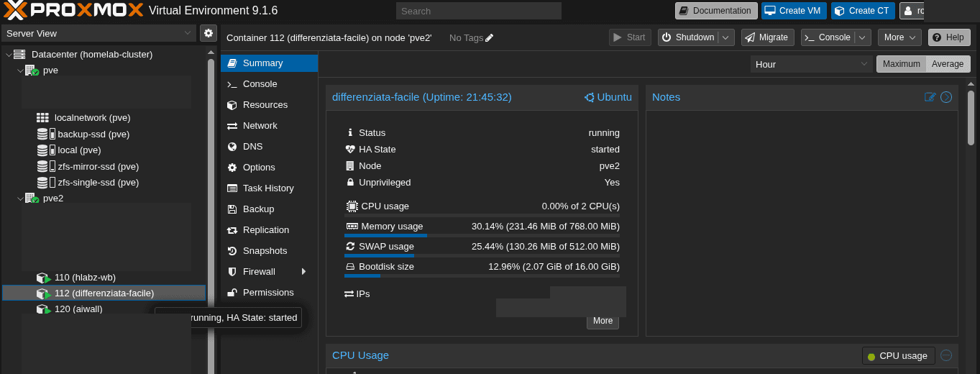
Task: Edit tags with the pencil icon
Action: 490,38
